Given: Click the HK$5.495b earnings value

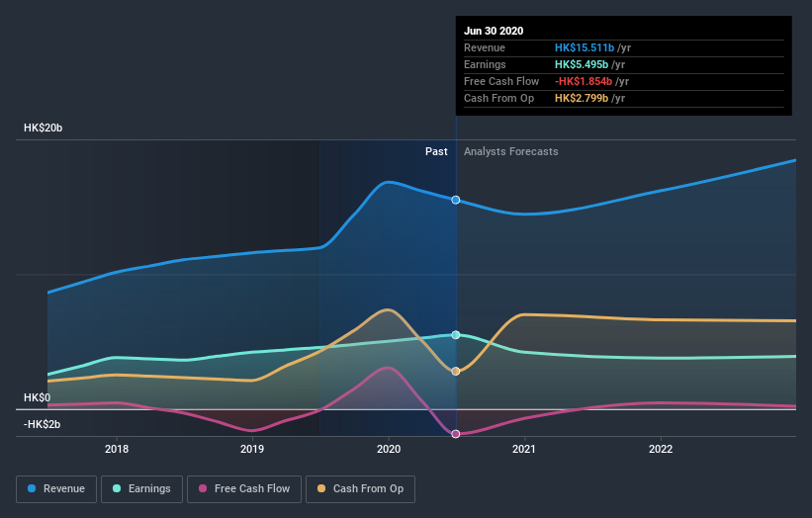Looking at the screenshot, I should tap(582, 64).
